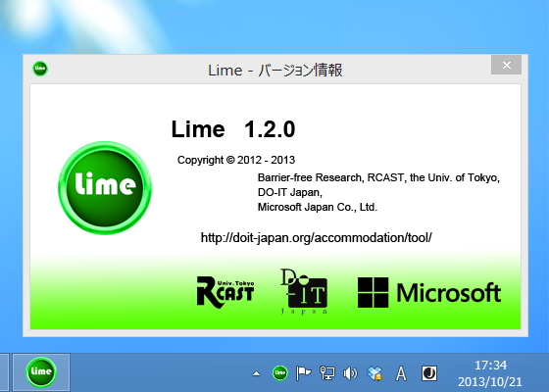Click the Microsoft logo
The height and width of the screenshot is (392, 549).
pyautogui.click(x=429, y=292)
